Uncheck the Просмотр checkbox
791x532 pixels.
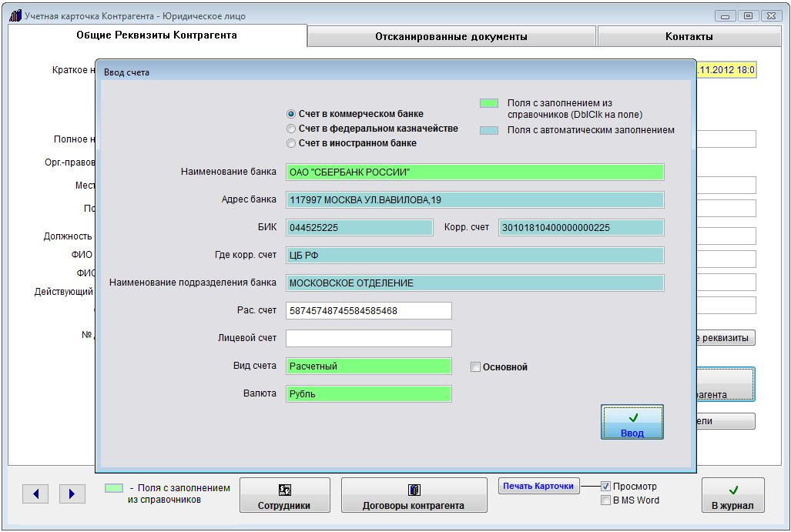coord(606,487)
